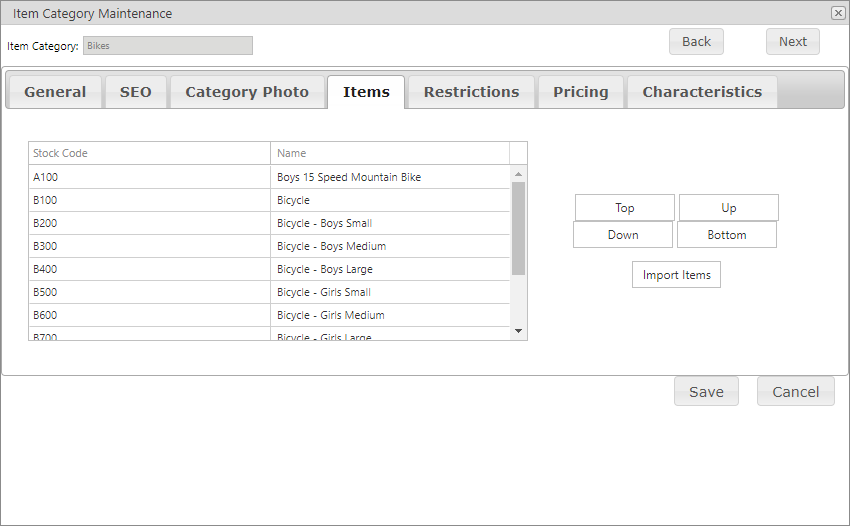This screenshot has width=850, height=526.
Task: Go to the Next category
Action: (x=793, y=42)
